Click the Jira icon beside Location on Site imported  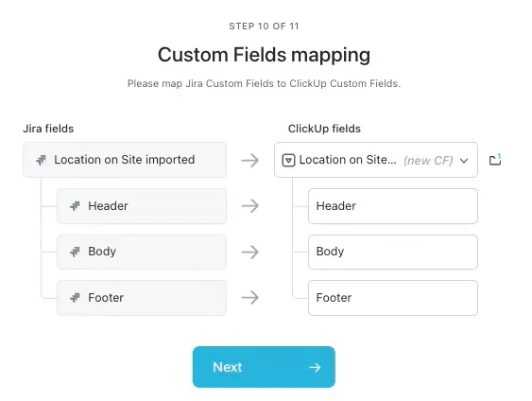pos(41,160)
